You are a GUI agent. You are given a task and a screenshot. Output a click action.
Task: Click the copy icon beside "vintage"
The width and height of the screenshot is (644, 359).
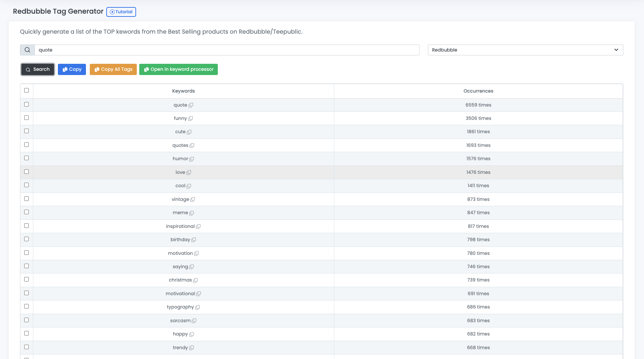(193, 199)
